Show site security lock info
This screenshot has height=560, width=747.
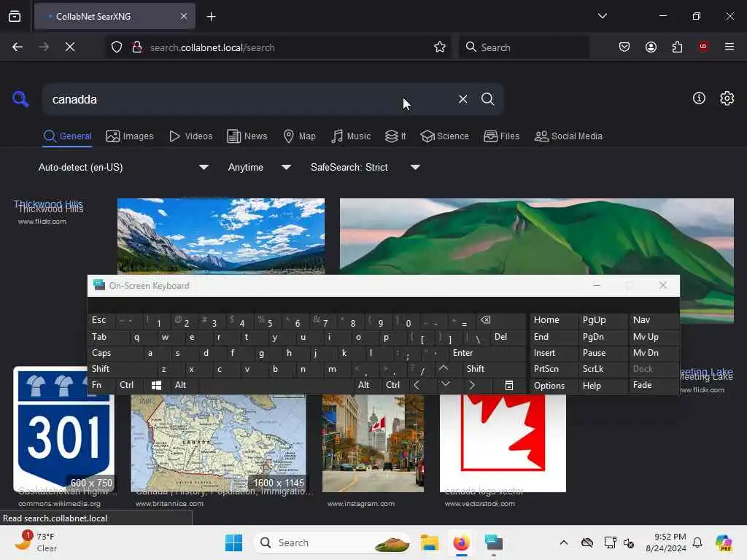136,47
